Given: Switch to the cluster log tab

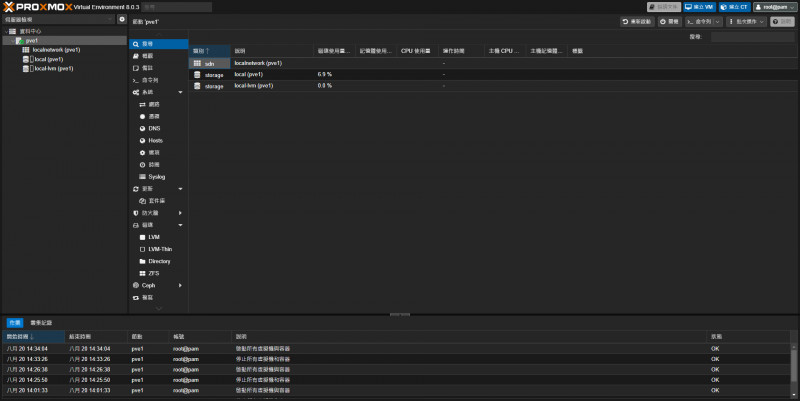Looking at the screenshot, I should tap(42, 323).
